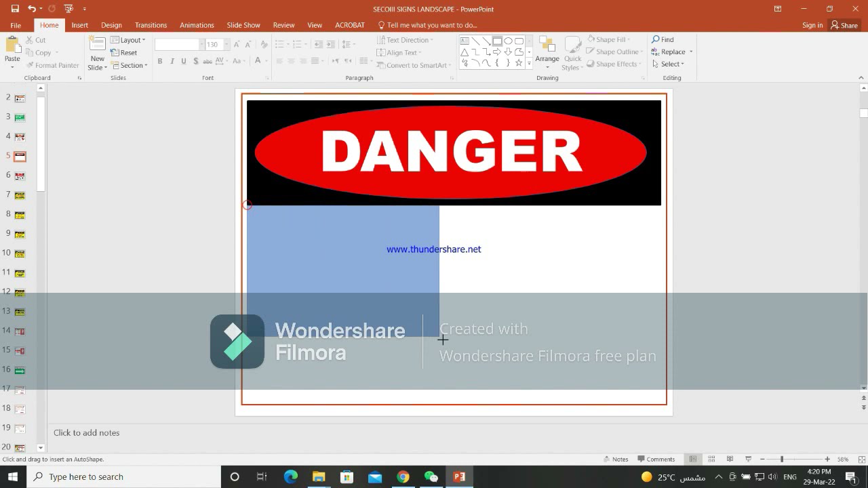Click the Share button
This screenshot has width=868, height=488.
[x=844, y=25]
